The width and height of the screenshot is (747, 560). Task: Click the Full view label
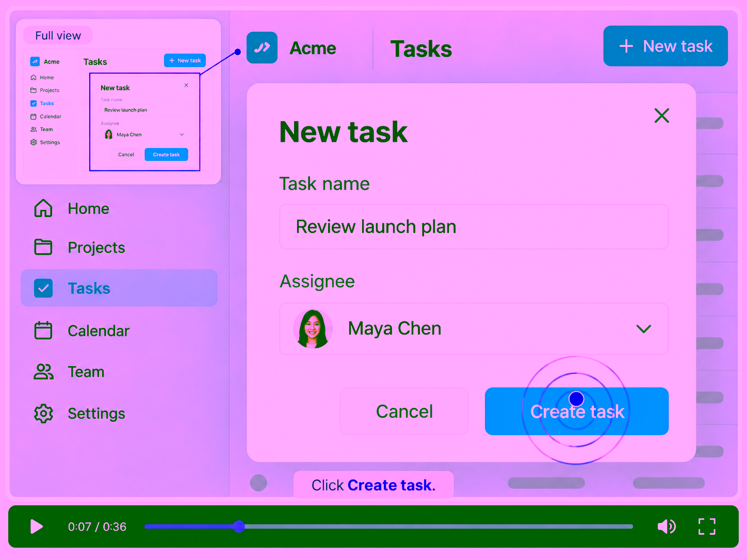[x=58, y=36]
